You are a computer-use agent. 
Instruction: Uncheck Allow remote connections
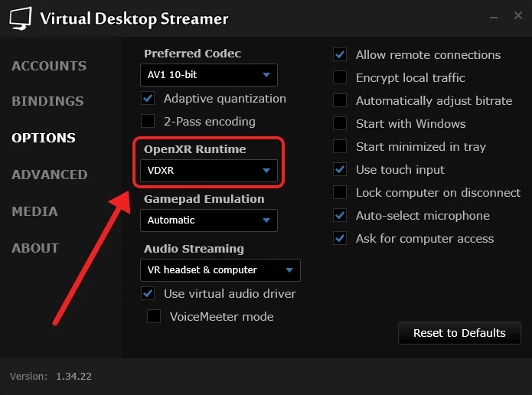coord(340,54)
